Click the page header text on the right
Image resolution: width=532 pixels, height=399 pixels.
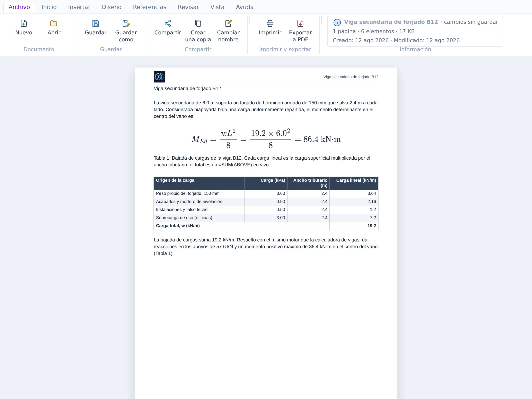point(351,77)
